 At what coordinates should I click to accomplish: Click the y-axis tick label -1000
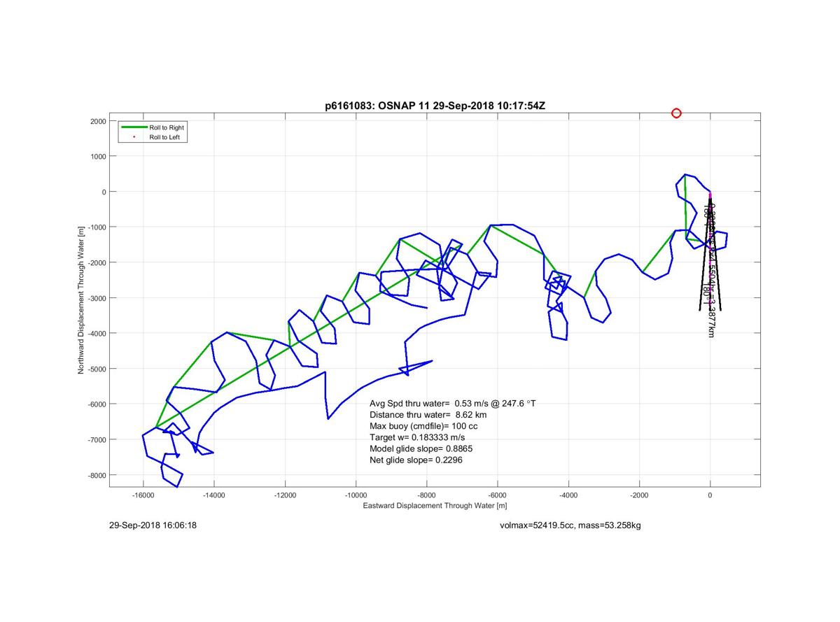click(96, 227)
